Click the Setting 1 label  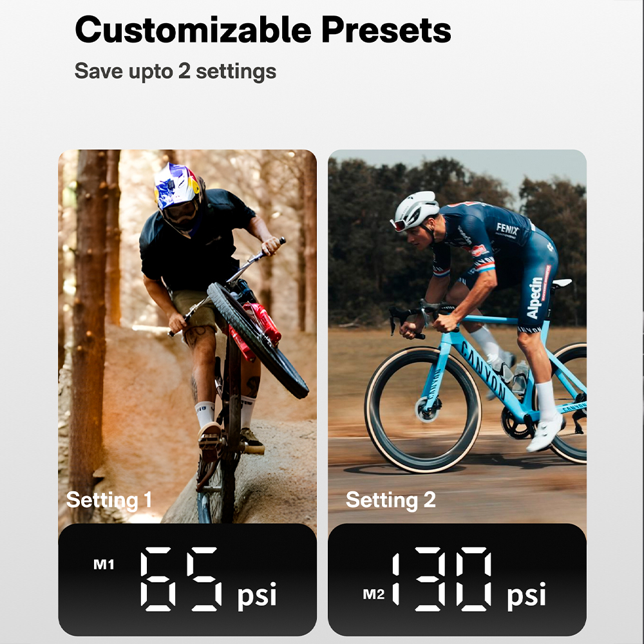click(109, 500)
